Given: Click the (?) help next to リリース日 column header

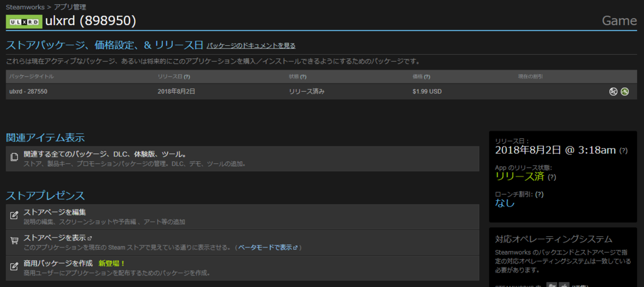Looking at the screenshot, I should pos(187,77).
